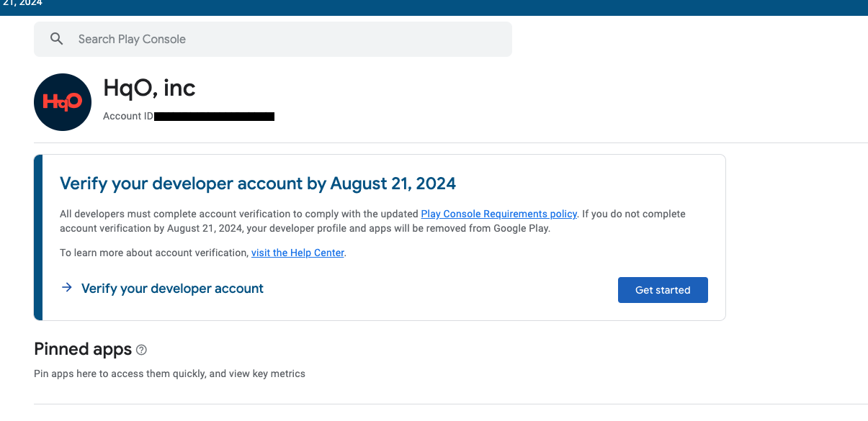Click the Account ID label
Screen dimensions: 868x421
pos(127,116)
